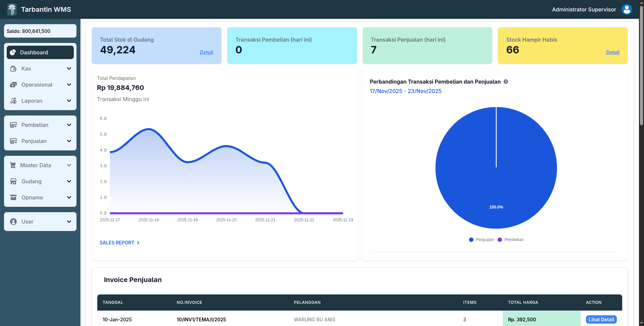Open the user profile avatar icon
Image resolution: width=644 pixels, height=326 pixels.
[x=627, y=9]
